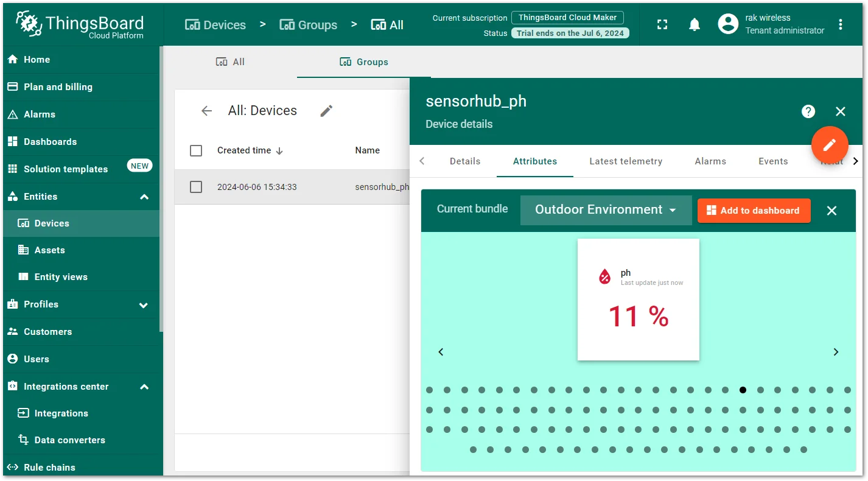Check the sensorhub_ph row checkbox
Viewport: 868px width, 481px height.
[196, 187]
